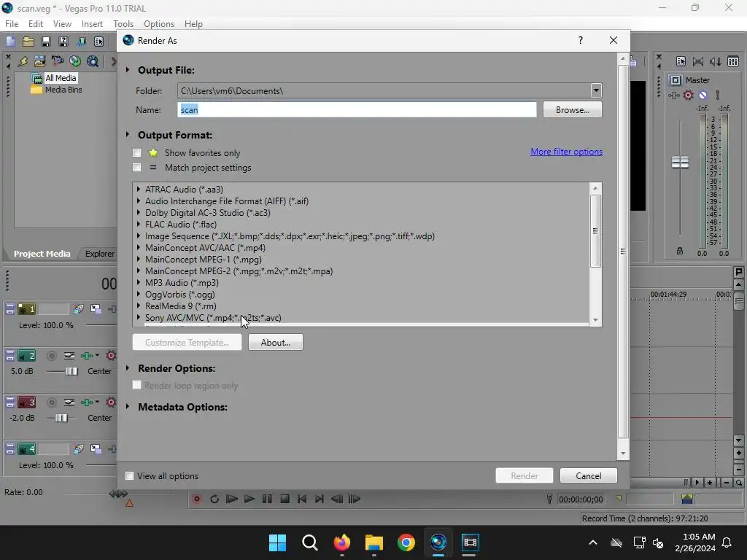Enable Show favorites only checkbox
The height and width of the screenshot is (560, 747).
[137, 153]
